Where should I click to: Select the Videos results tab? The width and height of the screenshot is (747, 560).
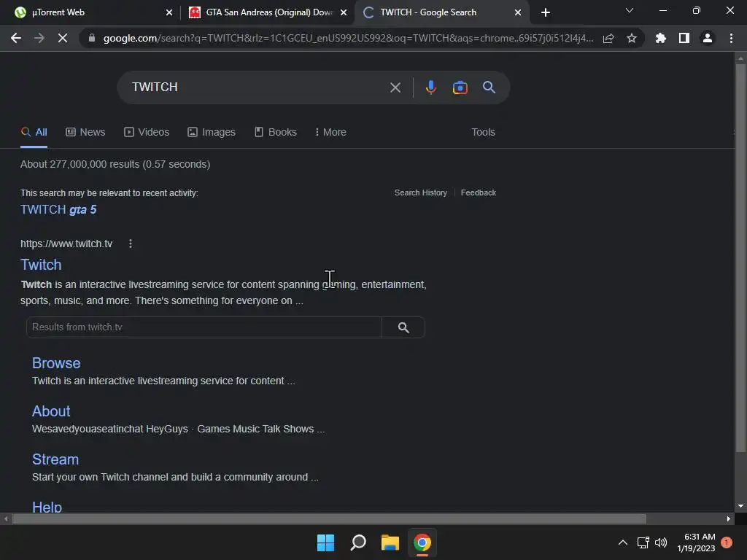pos(147,132)
